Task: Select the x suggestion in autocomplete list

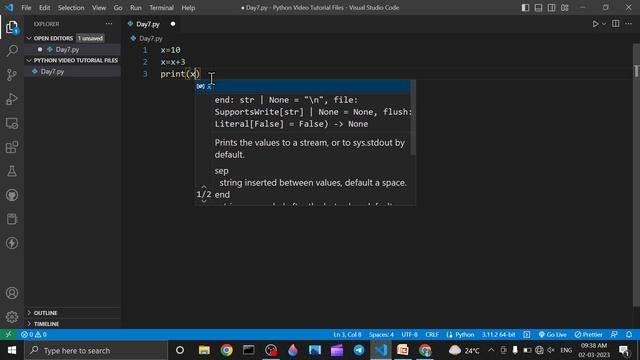Action: pyautogui.click(x=302, y=86)
